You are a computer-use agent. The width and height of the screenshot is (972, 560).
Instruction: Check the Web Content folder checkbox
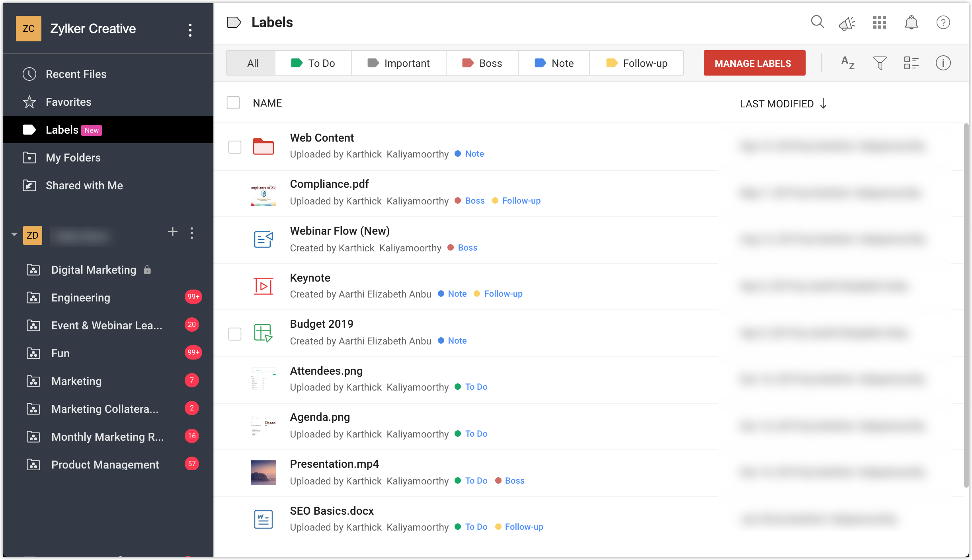[235, 147]
